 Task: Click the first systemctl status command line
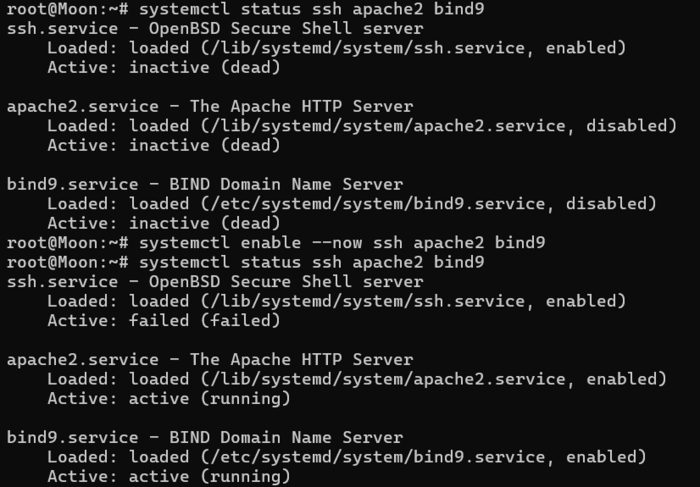tap(245, 9)
